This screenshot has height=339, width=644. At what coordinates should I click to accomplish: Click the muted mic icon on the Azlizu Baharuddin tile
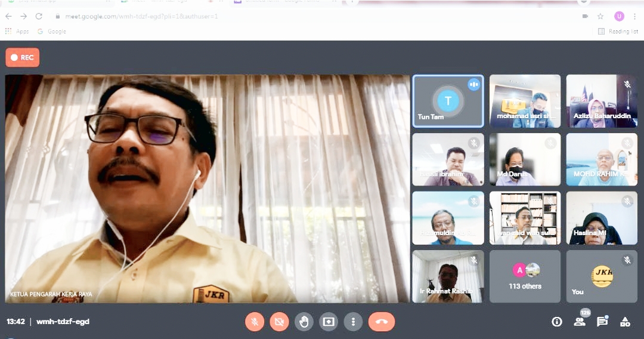[x=627, y=84]
